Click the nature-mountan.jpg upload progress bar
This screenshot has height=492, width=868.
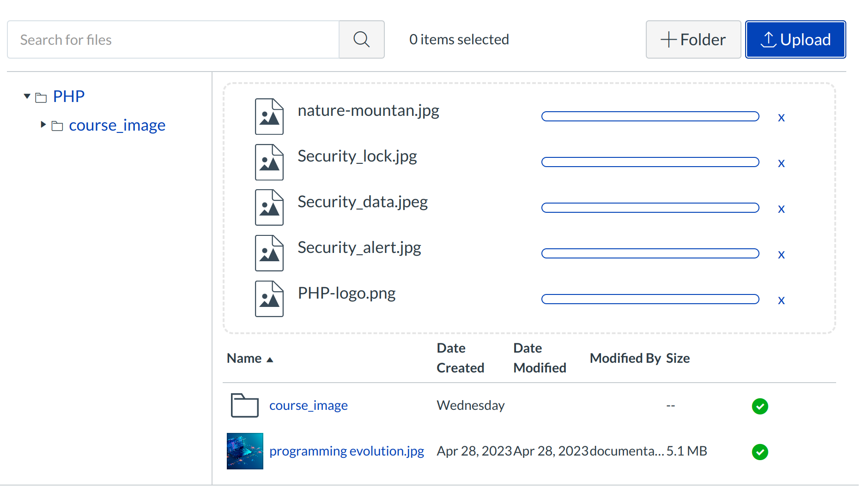pos(650,116)
